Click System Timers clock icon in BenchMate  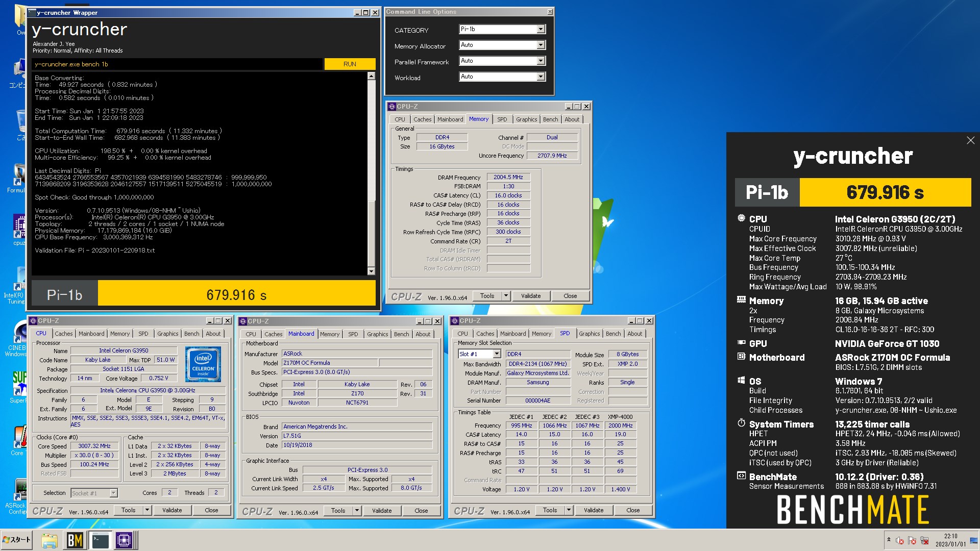pyautogui.click(x=741, y=423)
